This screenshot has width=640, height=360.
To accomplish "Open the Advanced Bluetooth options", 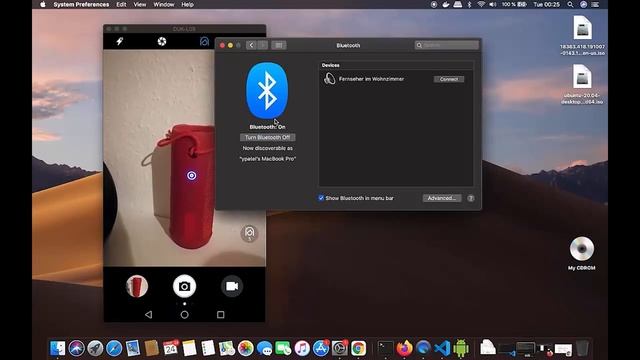I will (442, 198).
